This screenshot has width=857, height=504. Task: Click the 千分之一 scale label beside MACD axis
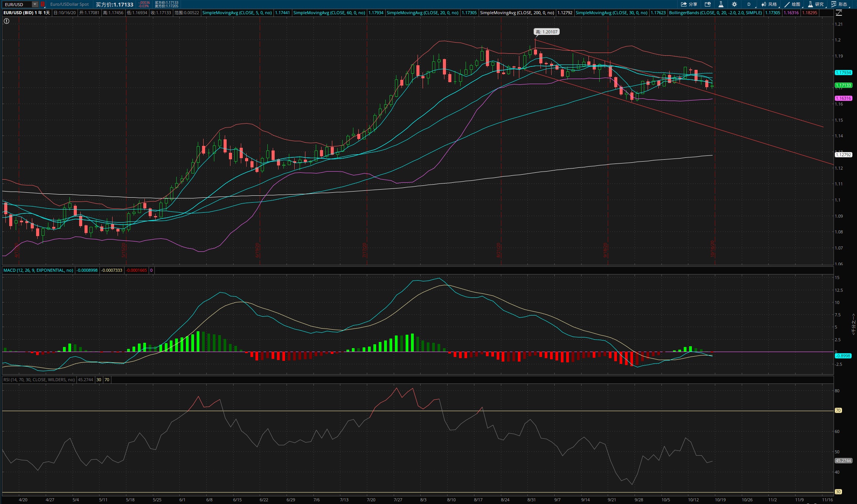[854, 324]
